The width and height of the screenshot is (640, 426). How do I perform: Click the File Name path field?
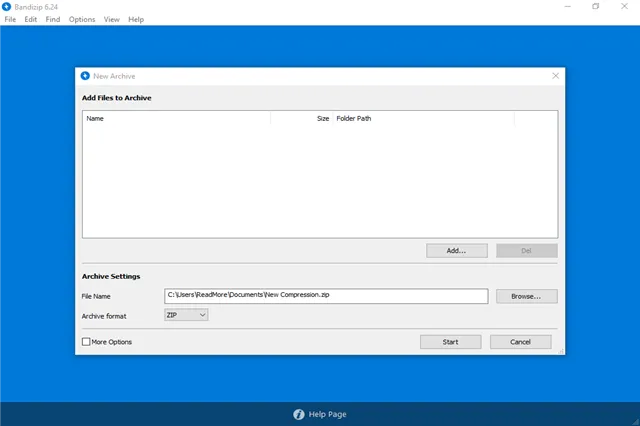point(326,296)
